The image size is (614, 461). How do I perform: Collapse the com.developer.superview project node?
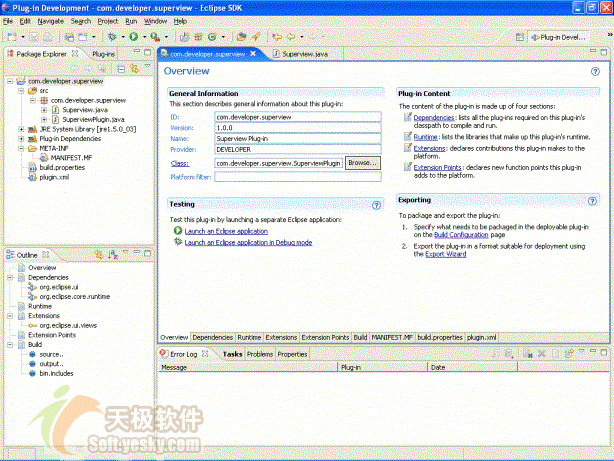point(10,81)
